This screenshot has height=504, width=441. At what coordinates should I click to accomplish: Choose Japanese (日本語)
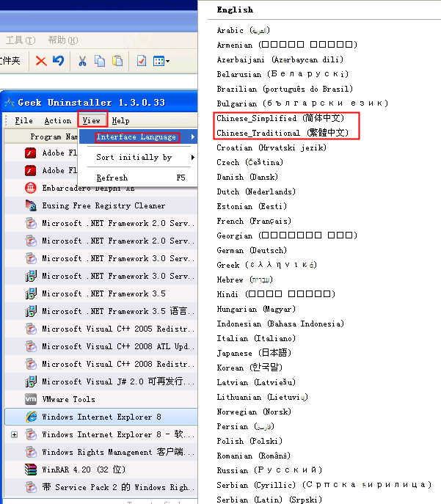[x=254, y=353]
